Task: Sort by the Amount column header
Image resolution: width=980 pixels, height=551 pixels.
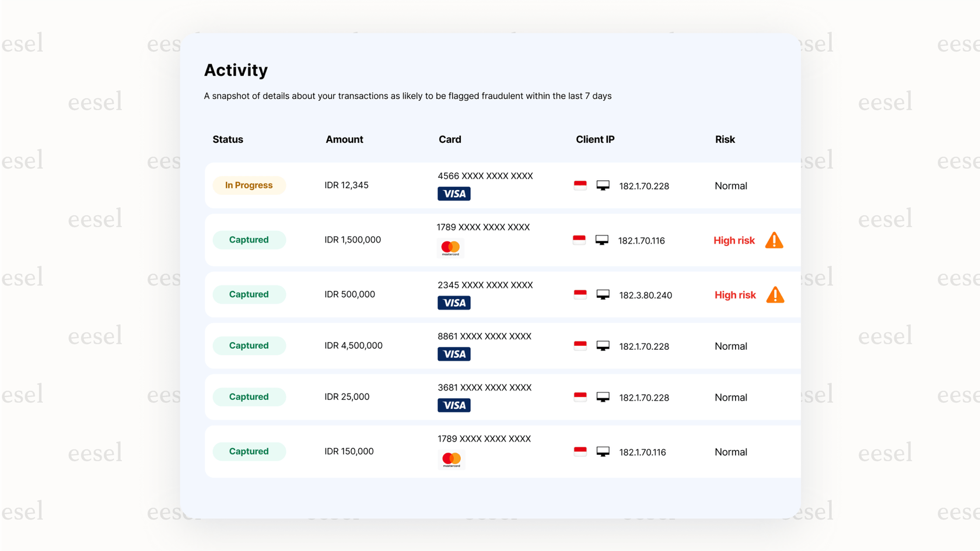Action: click(x=344, y=139)
